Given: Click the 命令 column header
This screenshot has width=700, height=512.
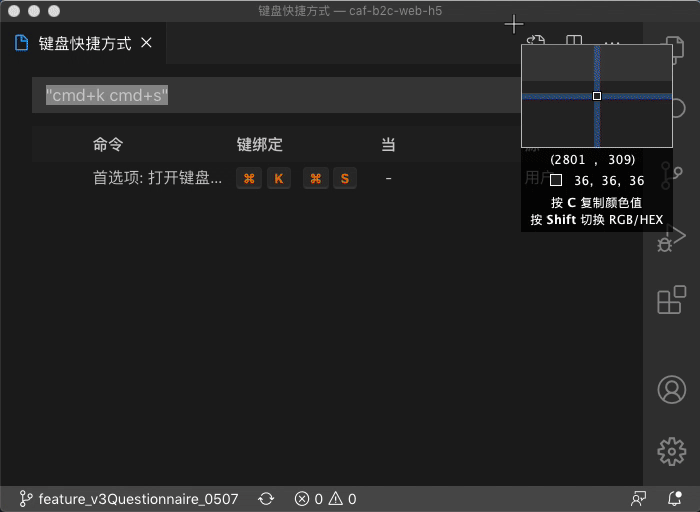Looking at the screenshot, I should click(108, 144).
